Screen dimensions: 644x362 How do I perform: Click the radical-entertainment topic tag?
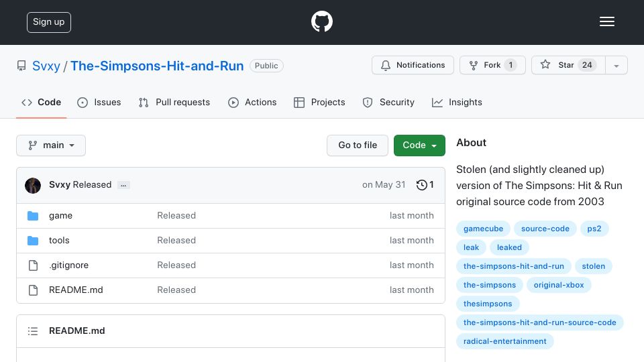pos(504,341)
